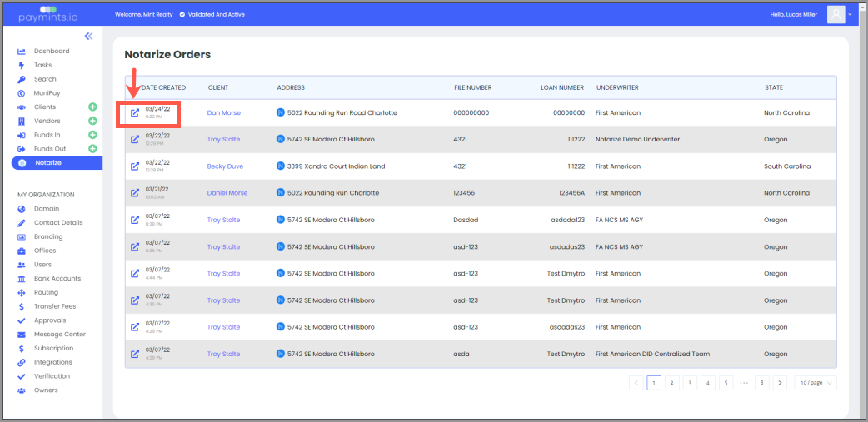The width and height of the screenshot is (868, 422).
Task: Click the user avatar in top bar
Action: tap(836, 14)
